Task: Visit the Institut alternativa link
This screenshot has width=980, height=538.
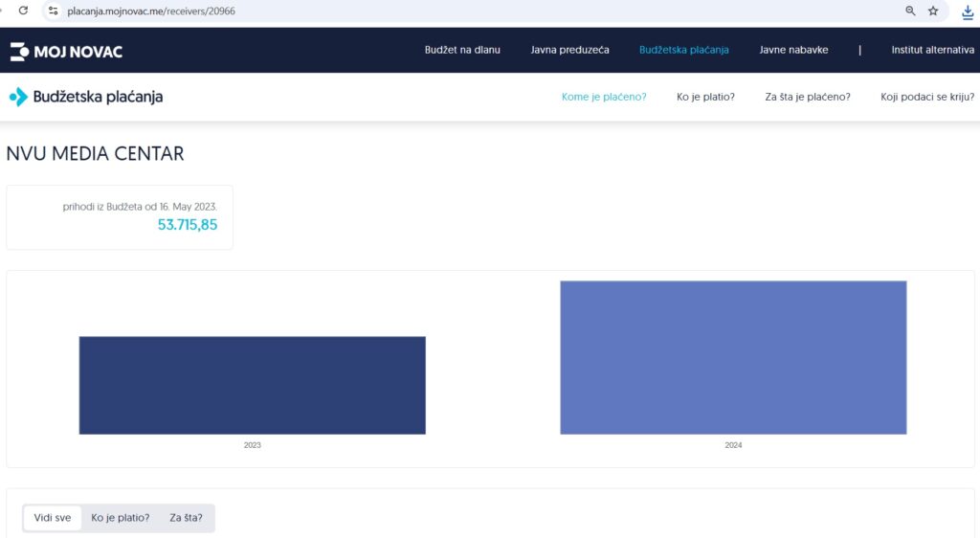Action: click(932, 50)
